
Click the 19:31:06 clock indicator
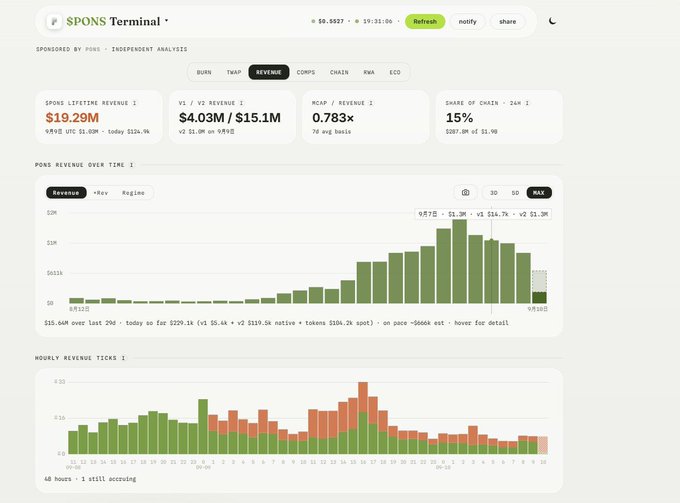pyautogui.click(x=373, y=21)
